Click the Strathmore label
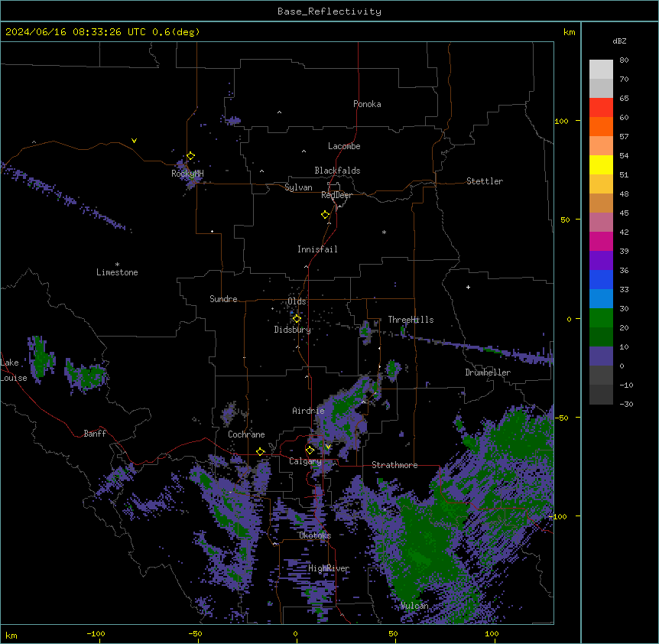Viewport: 659px width, 644px height. [394, 465]
